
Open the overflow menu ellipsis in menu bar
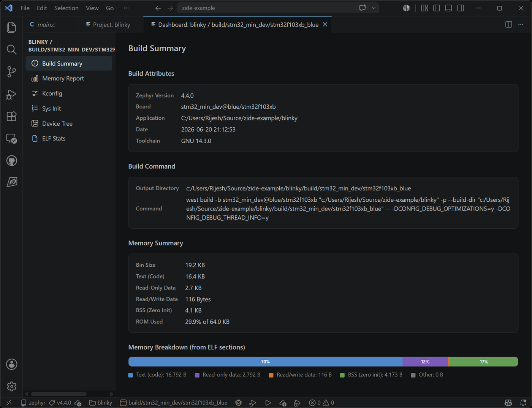pos(126,8)
